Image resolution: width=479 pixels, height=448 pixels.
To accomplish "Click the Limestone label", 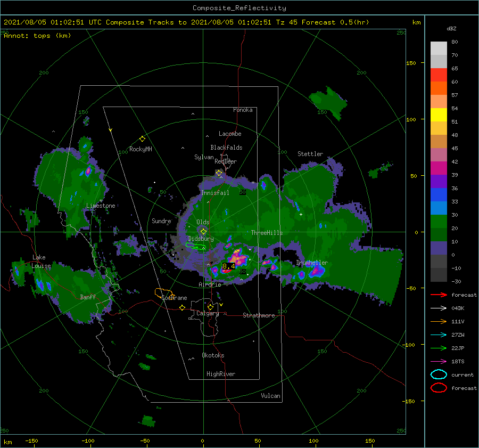I will tap(101, 206).
